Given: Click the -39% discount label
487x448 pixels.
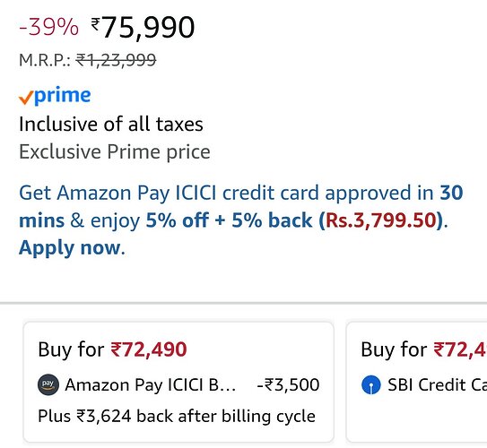Looking at the screenshot, I should coord(48,27).
